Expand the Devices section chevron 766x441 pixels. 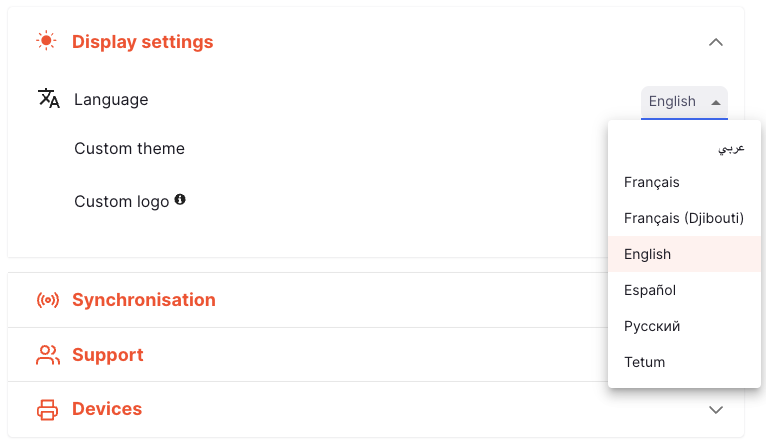[716, 409]
